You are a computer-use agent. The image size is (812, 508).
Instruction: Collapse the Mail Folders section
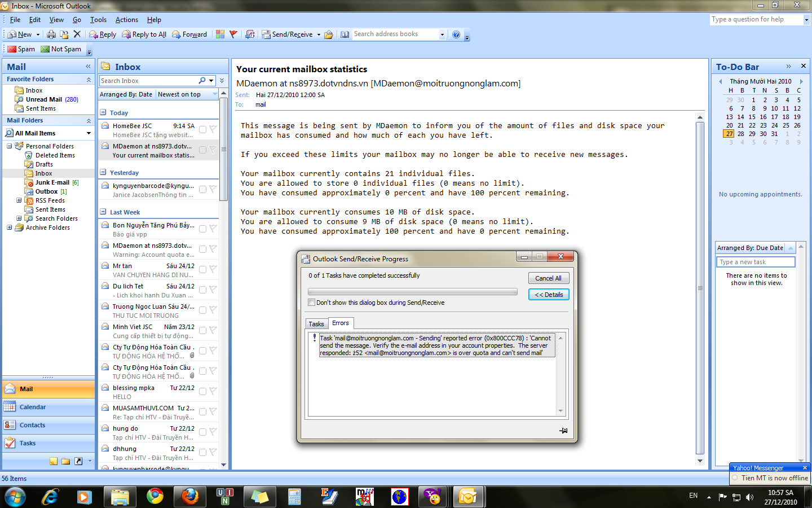[x=89, y=121]
